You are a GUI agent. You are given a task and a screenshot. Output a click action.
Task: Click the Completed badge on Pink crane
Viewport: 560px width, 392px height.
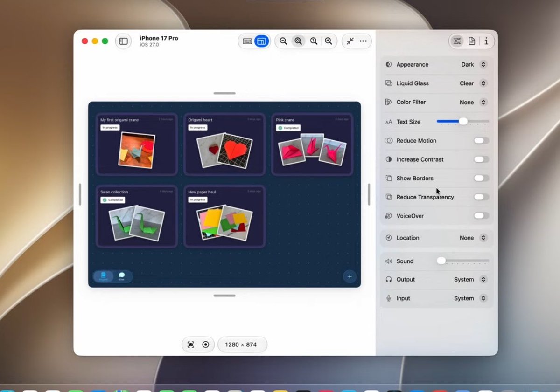pos(288,128)
